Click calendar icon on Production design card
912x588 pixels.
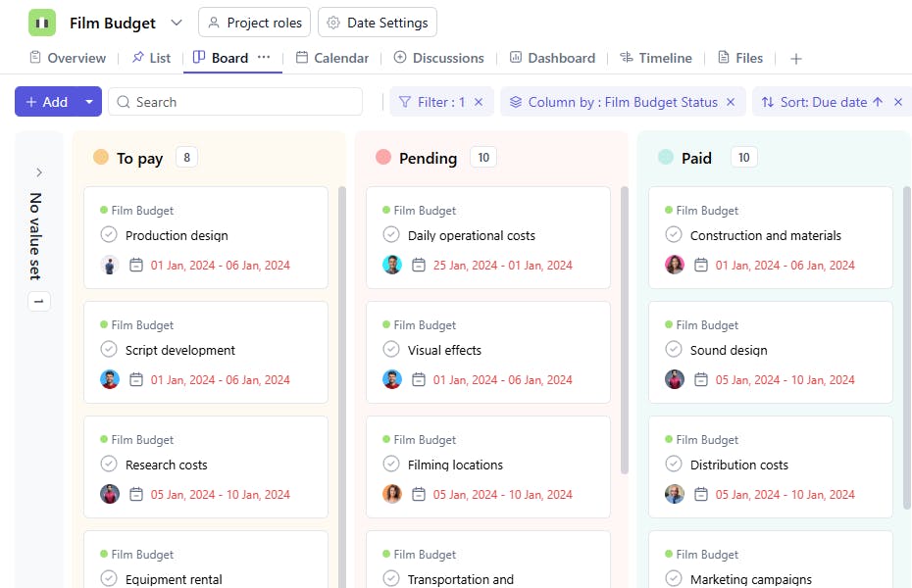(136, 265)
